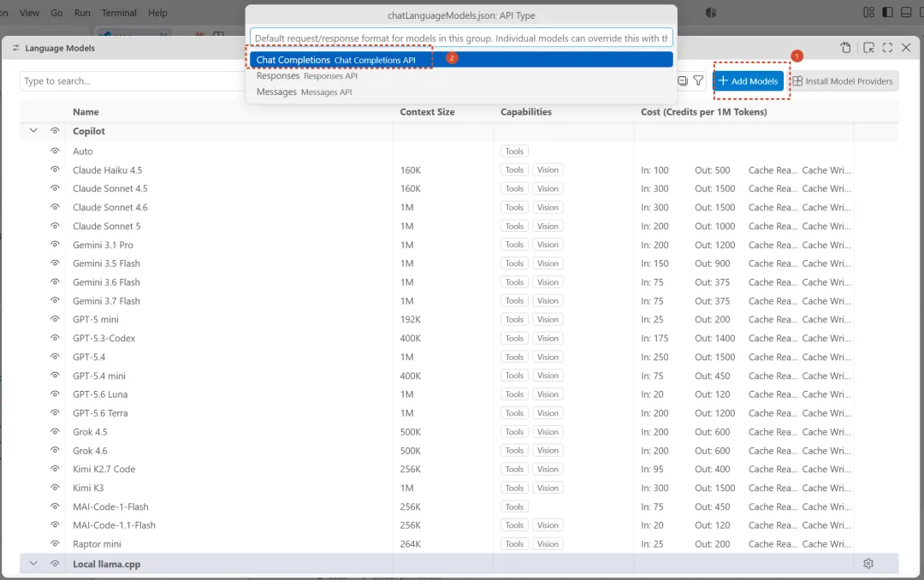Screen dimensions: 924x580
Task: Select Messages API type option
Action: tap(461, 92)
